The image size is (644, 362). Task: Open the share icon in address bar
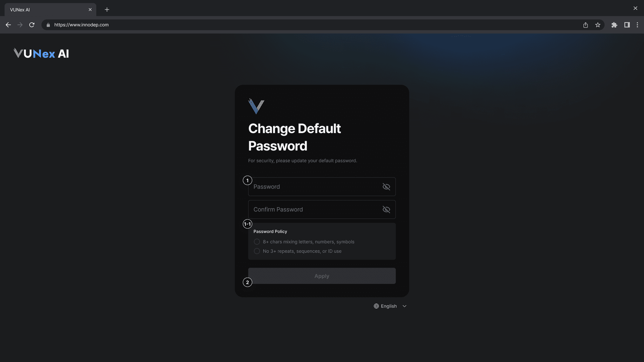586,25
